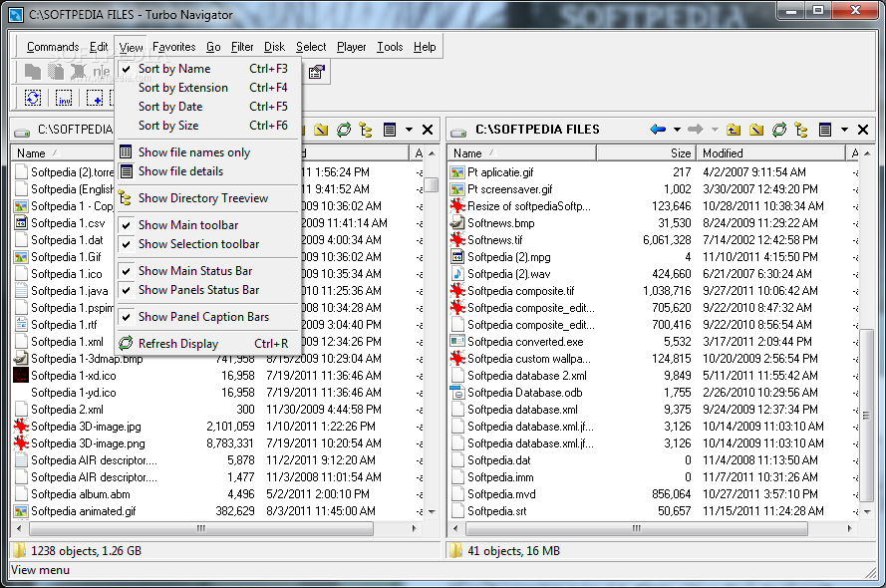This screenshot has width=886, height=588.
Task: Sort right panel by Size column header
Action: coord(646,153)
